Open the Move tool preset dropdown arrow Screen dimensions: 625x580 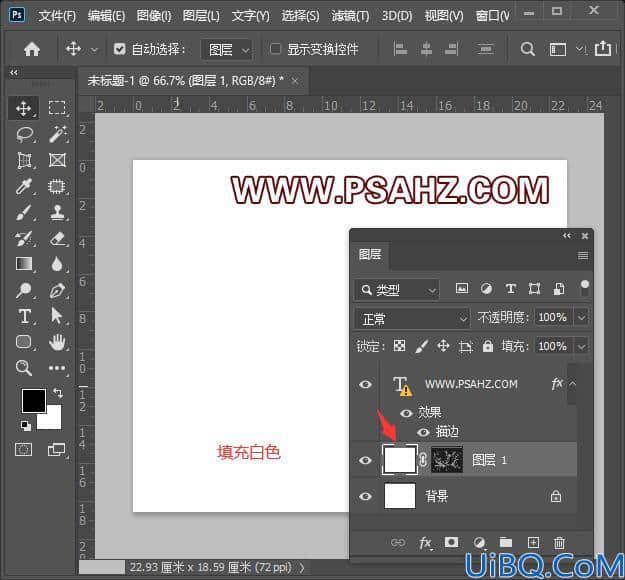[x=94, y=50]
